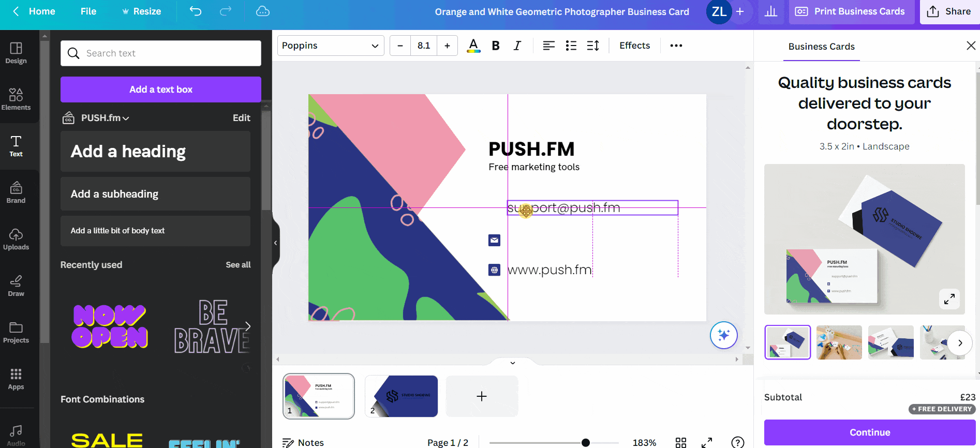Collapse the side panel with arrow handle
This screenshot has height=448, width=980.
pos(275,243)
